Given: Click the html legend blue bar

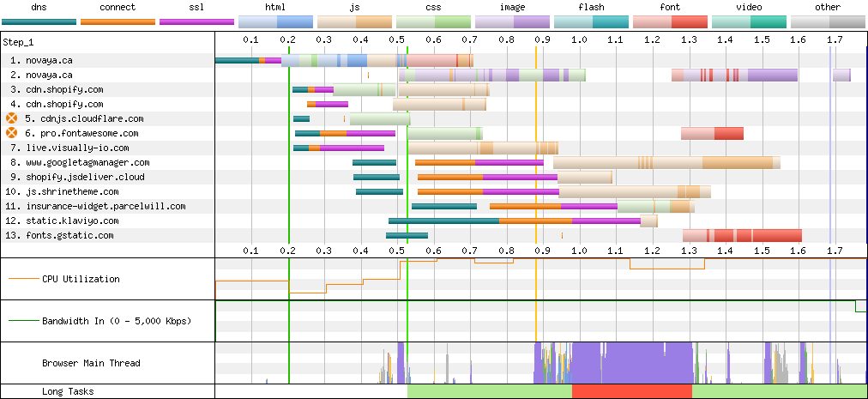Looking at the screenshot, I should click(x=275, y=21).
